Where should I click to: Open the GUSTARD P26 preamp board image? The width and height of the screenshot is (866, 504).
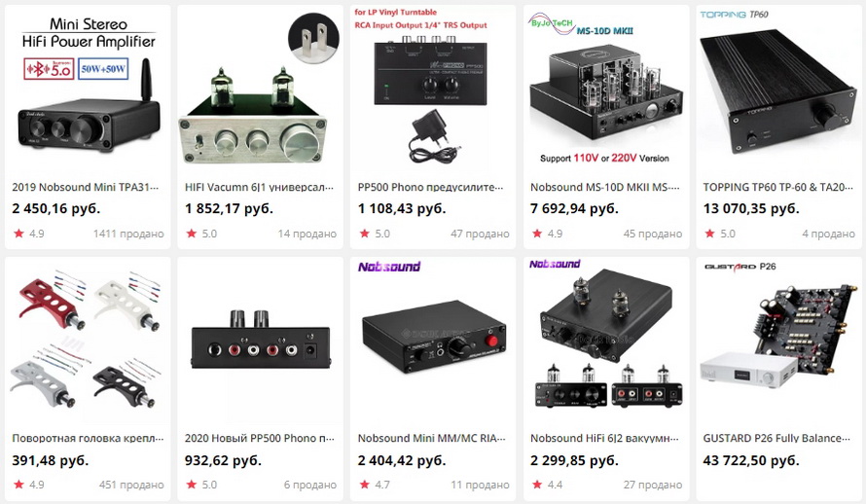pyautogui.click(x=778, y=340)
